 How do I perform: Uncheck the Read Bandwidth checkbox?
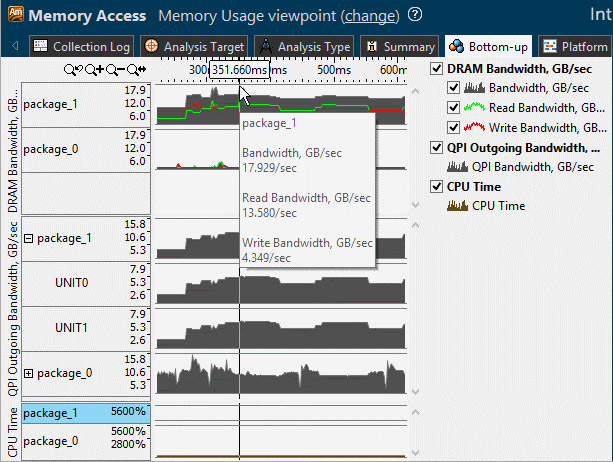[455, 108]
